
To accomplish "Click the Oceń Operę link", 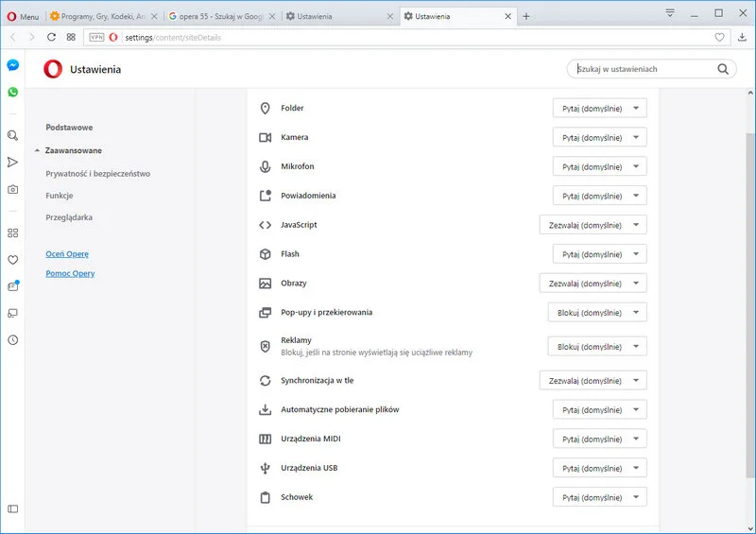I will pyautogui.click(x=67, y=254).
